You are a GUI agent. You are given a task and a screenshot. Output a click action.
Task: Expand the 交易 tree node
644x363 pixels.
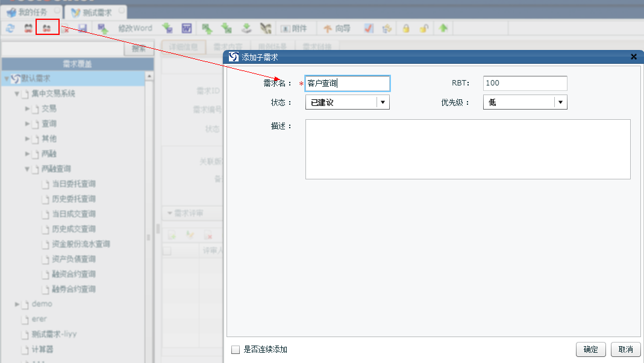28,108
